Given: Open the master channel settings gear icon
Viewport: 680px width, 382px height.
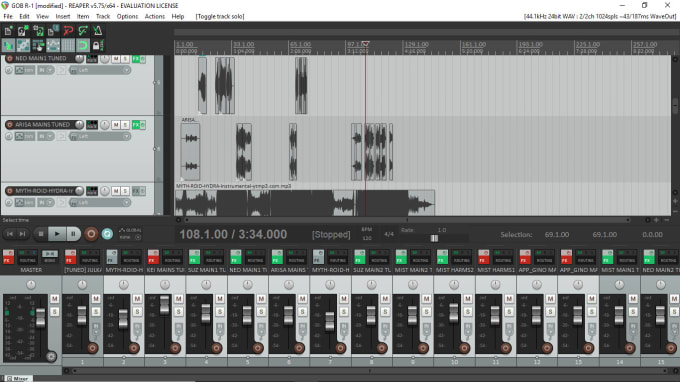Looking at the screenshot, I should pos(51,356).
